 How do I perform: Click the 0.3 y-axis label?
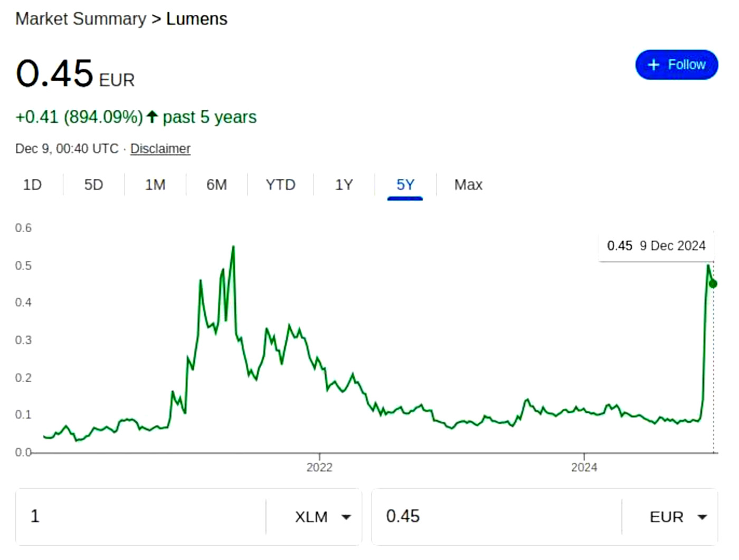point(23,340)
